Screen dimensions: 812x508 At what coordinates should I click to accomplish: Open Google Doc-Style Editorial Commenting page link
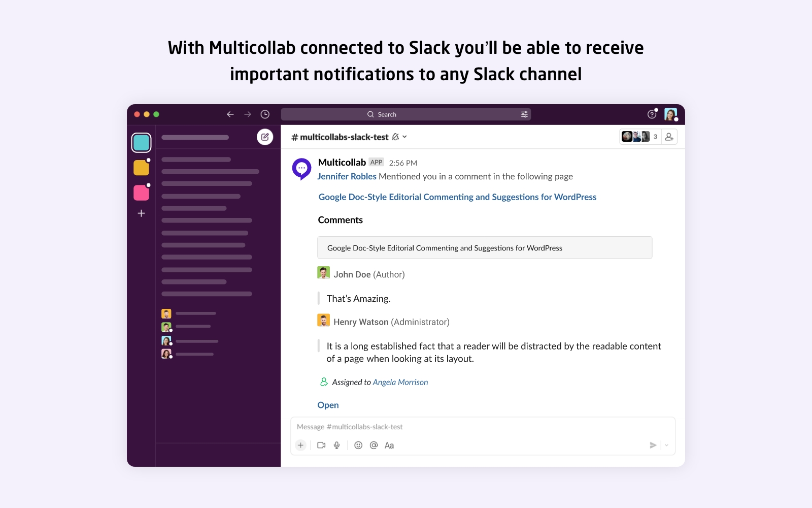(457, 197)
